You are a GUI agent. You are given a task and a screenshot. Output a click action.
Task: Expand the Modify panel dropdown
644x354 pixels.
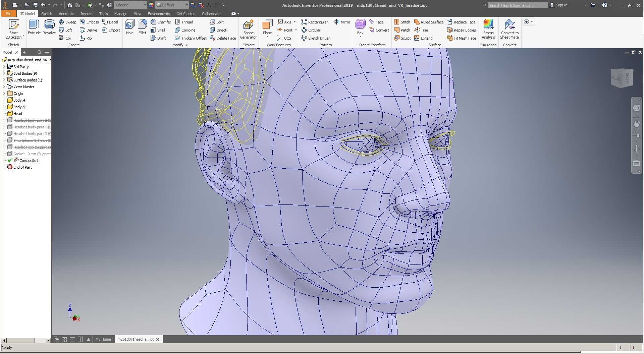187,45
